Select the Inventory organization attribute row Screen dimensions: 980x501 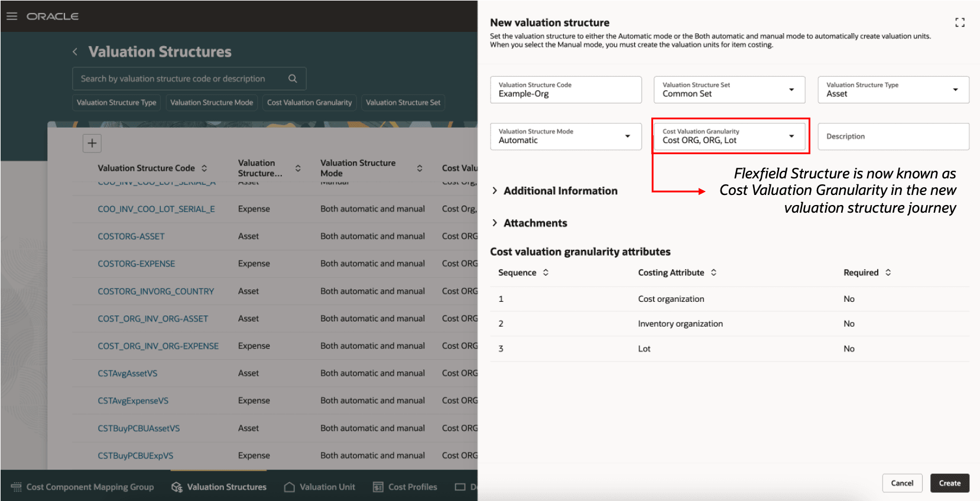pos(729,324)
